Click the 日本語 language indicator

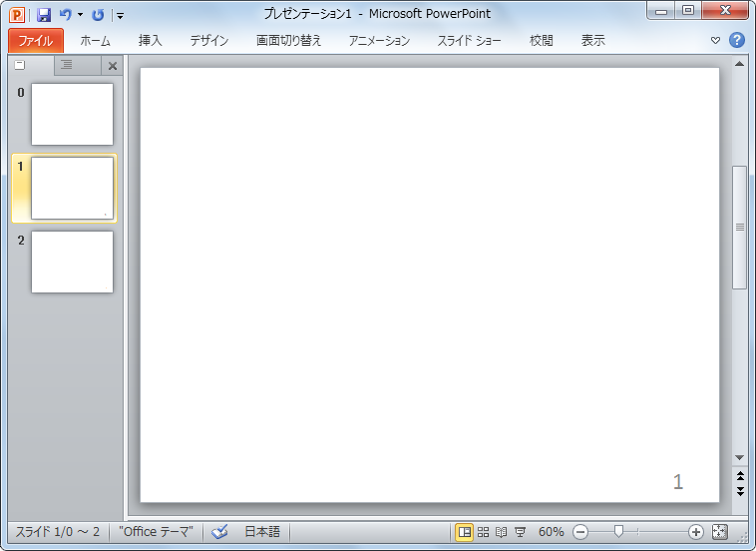coord(262,532)
